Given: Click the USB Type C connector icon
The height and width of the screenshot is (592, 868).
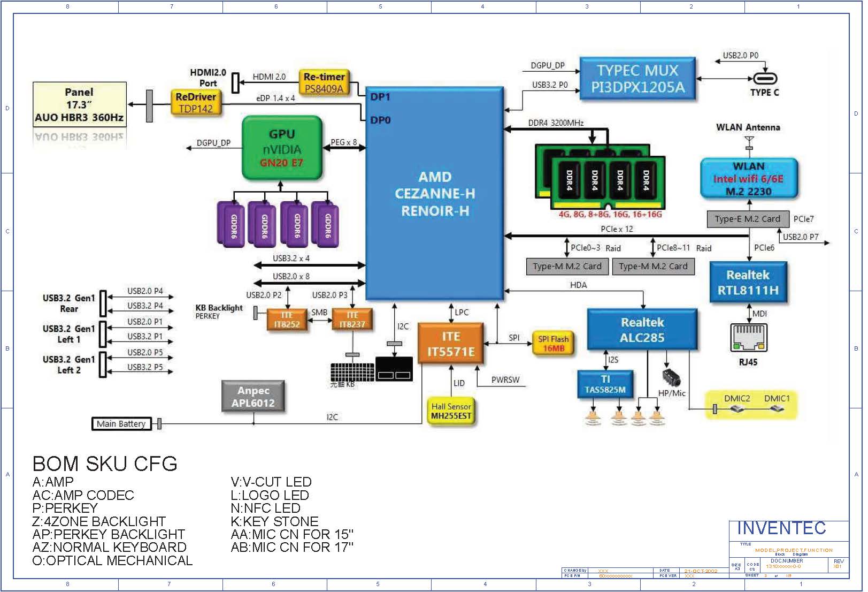Looking at the screenshot, I should point(764,79).
